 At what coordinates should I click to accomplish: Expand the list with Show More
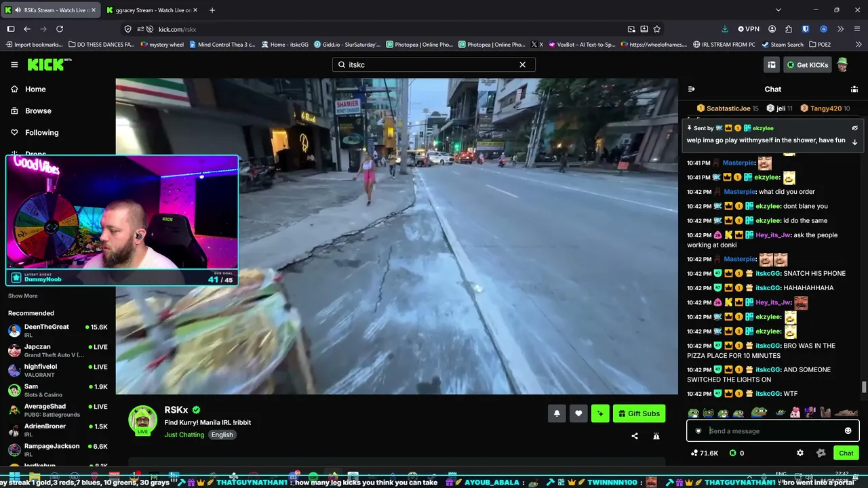point(23,296)
